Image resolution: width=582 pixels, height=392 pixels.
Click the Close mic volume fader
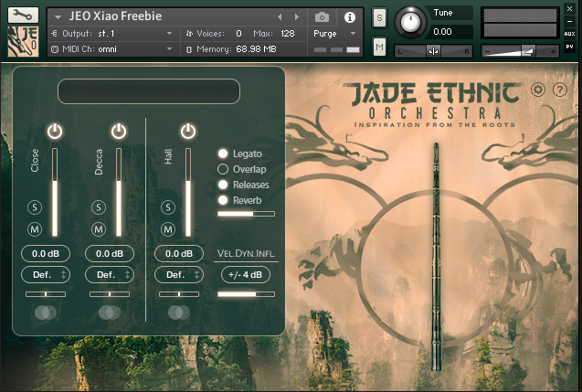(x=55, y=192)
